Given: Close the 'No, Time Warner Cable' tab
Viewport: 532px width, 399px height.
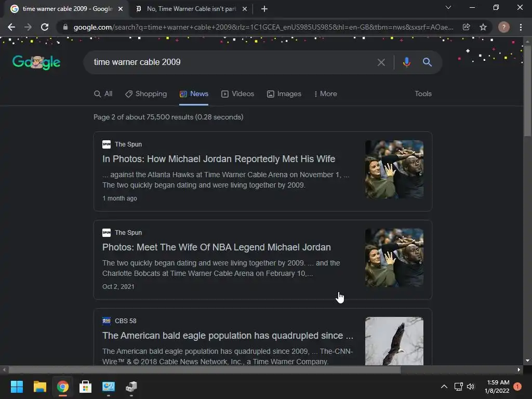Looking at the screenshot, I should pyautogui.click(x=245, y=9).
